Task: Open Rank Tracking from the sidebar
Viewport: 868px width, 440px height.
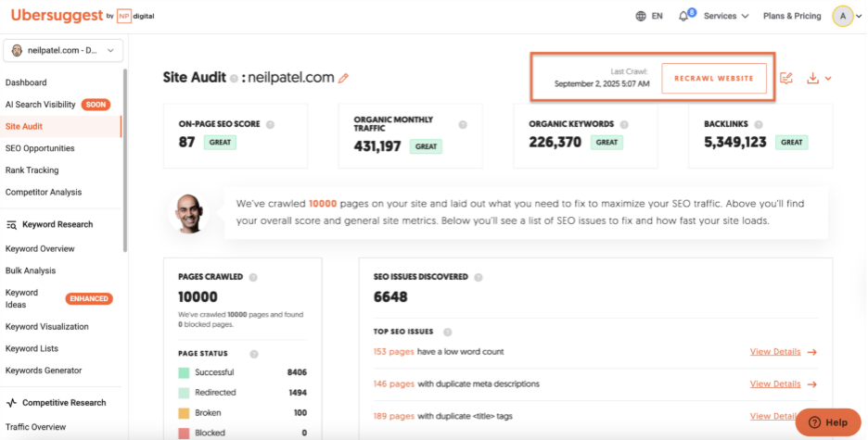Action: pos(32,170)
